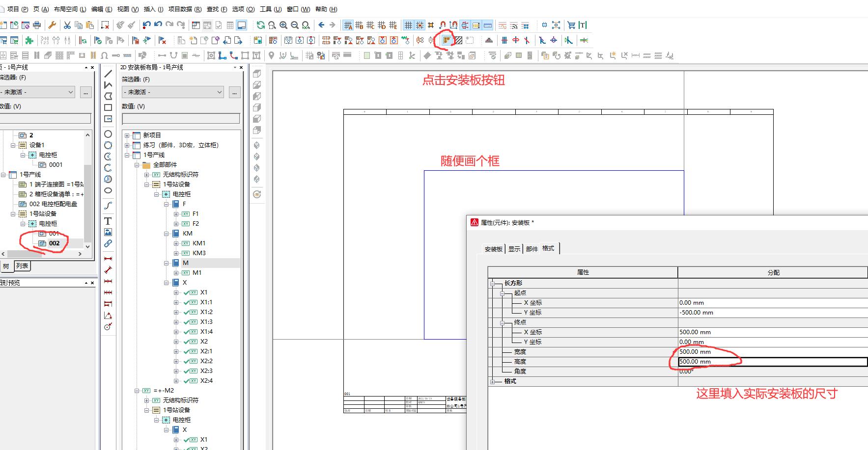The height and width of the screenshot is (450, 868).
Task: Collapse the 电控柜 tree node
Action: click(157, 194)
